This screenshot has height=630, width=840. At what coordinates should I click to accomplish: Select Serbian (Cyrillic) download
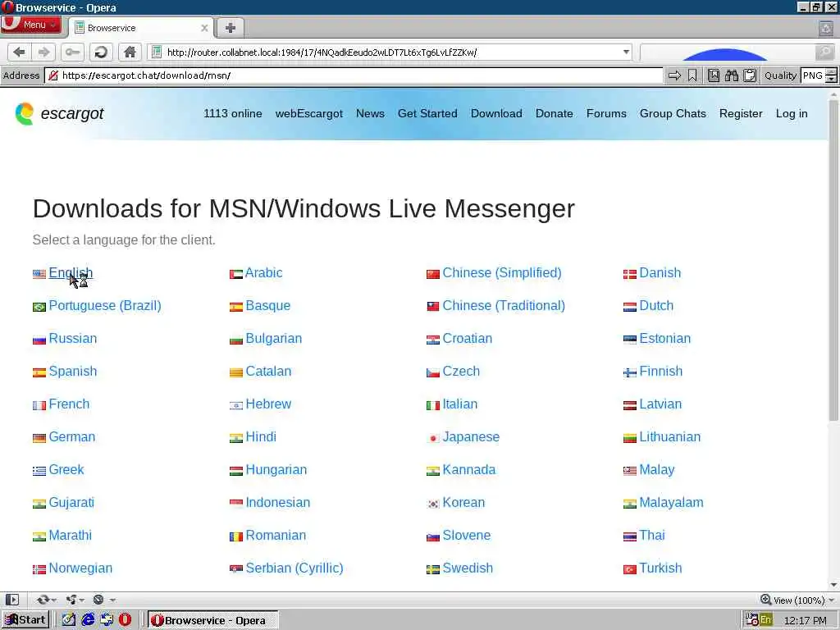pyautogui.click(x=294, y=568)
